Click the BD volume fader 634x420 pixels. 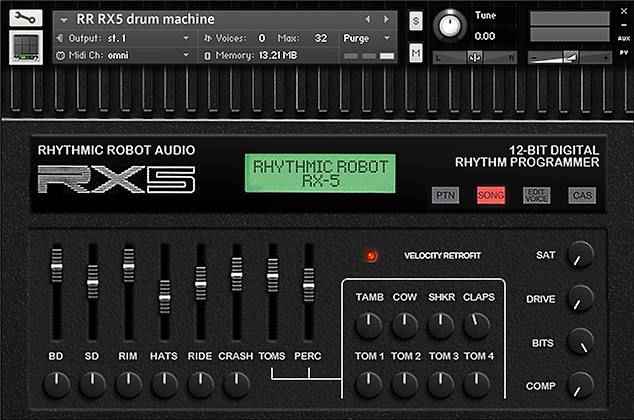[x=57, y=266]
